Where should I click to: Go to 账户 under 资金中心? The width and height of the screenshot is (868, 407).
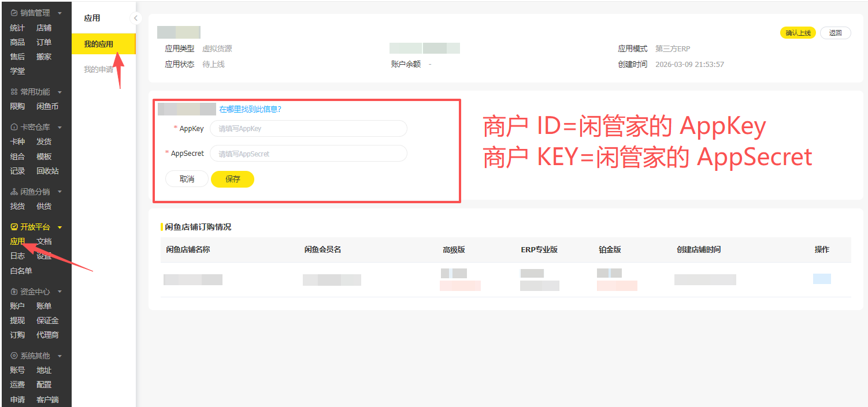pyautogui.click(x=17, y=306)
